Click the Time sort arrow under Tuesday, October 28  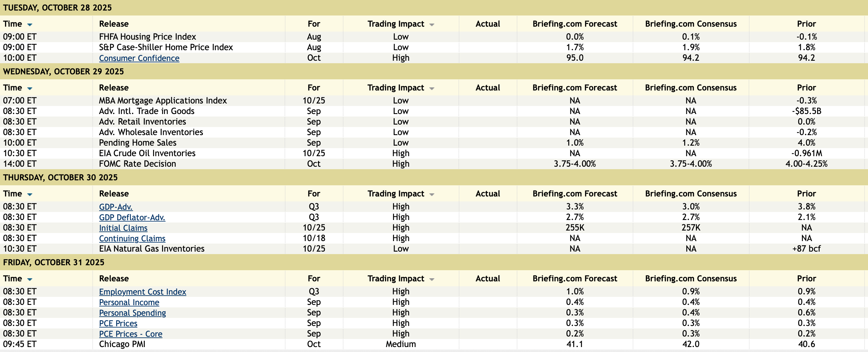pos(30,24)
